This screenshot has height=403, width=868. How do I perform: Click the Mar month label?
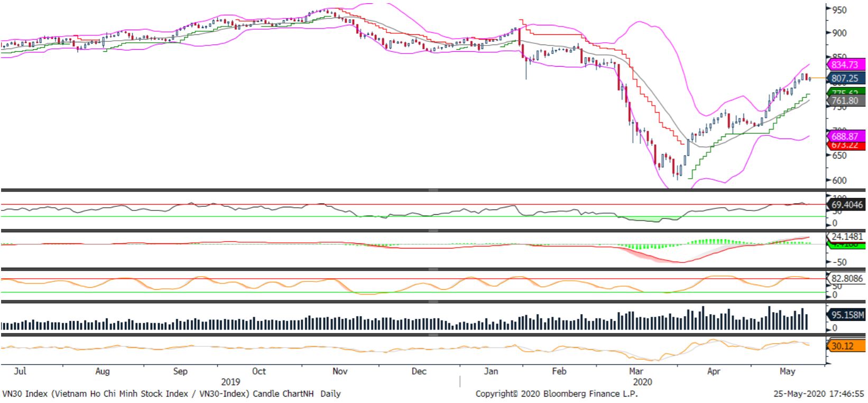click(636, 371)
